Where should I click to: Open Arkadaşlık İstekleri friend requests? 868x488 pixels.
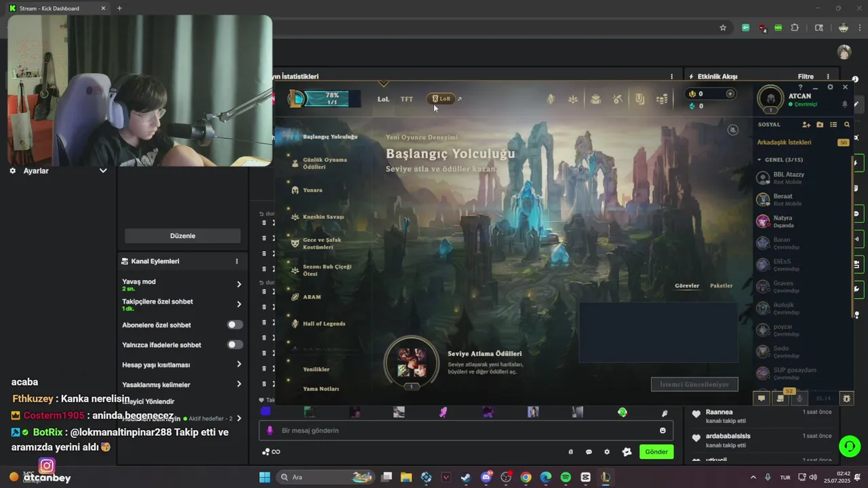click(784, 142)
